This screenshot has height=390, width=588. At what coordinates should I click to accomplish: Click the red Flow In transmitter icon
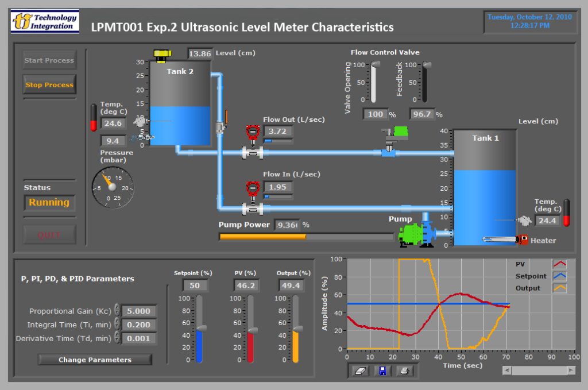(254, 188)
